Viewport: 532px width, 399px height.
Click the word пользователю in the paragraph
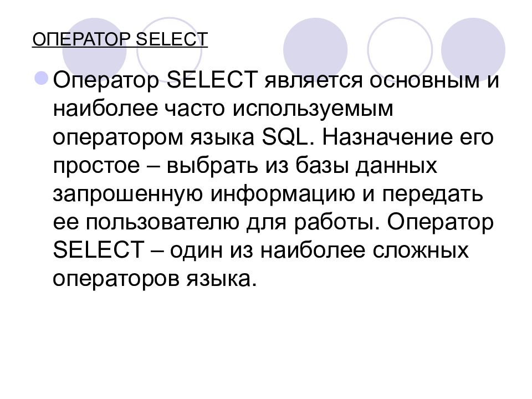(162, 223)
